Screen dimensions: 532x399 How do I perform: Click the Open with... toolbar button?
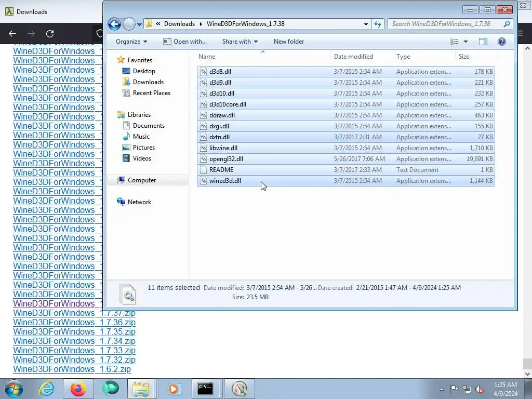[185, 42]
